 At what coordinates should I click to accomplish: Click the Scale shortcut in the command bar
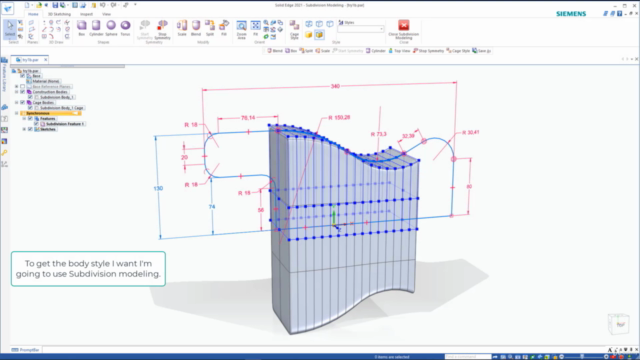click(x=322, y=51)
